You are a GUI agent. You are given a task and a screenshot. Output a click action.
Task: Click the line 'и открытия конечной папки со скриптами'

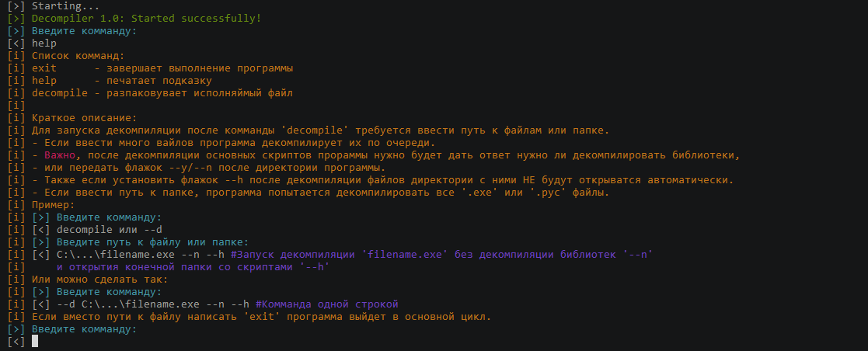tap(193, 267)
